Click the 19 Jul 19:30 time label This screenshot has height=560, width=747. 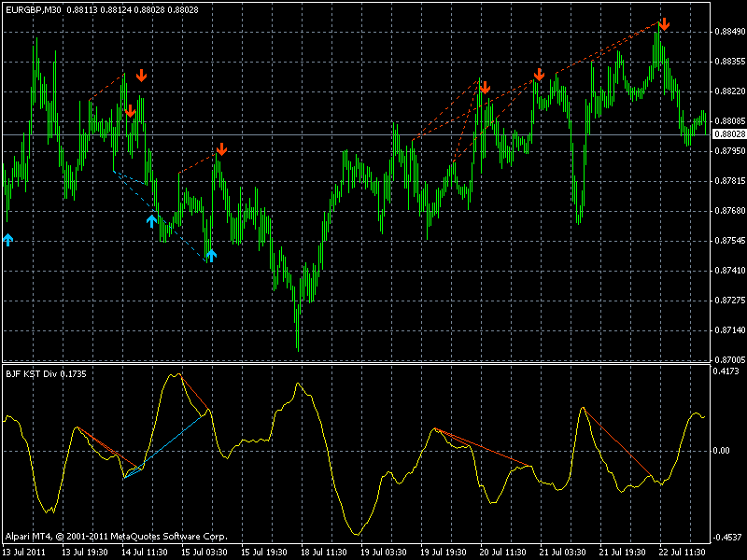[444, 553]
